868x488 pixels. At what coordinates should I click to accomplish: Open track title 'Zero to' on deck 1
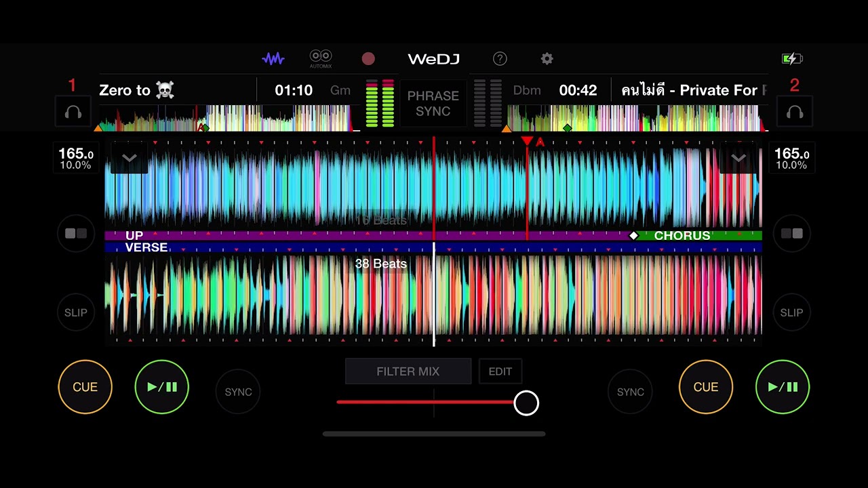(x=137, y=90)
